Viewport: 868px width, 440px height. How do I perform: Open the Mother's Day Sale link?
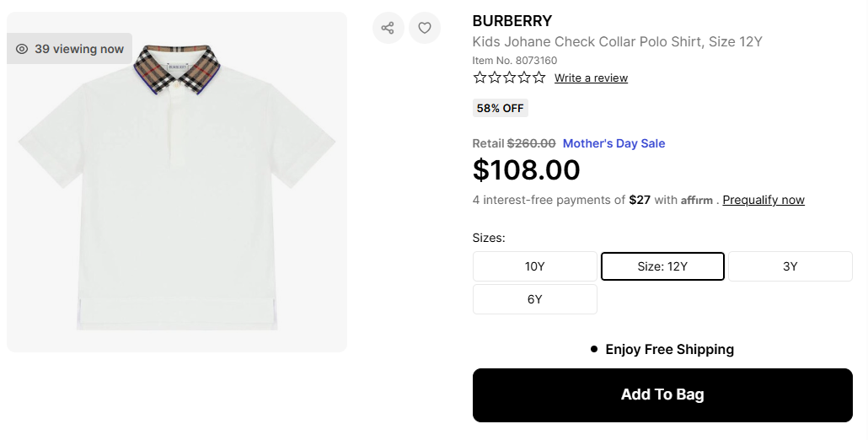(x=613, y=143)
